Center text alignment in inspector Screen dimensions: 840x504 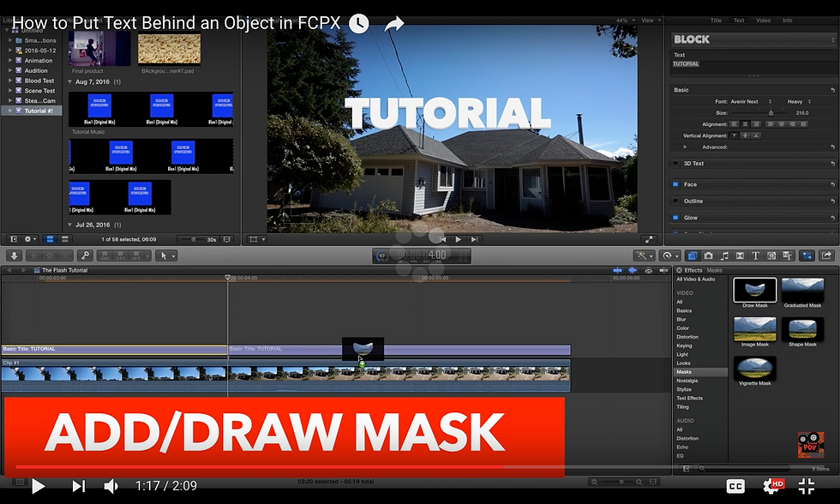click(x=745, y=124)
